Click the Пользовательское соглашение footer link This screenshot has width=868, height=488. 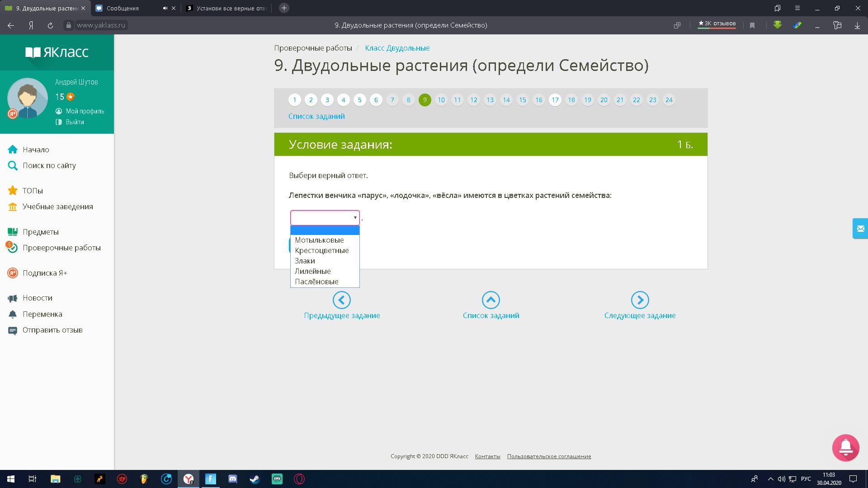click(x=549, y=456)
